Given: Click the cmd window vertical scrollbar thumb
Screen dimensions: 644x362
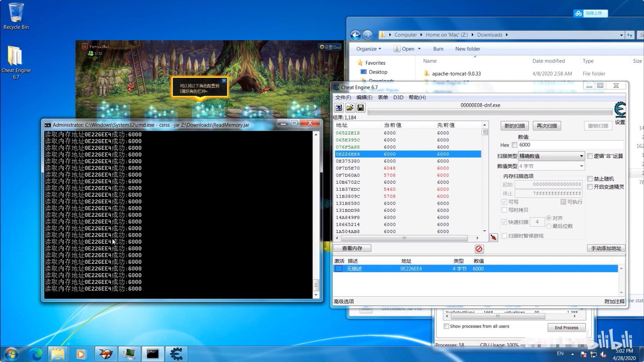Looking at the screenshot, I should click(x=316, y=285).
